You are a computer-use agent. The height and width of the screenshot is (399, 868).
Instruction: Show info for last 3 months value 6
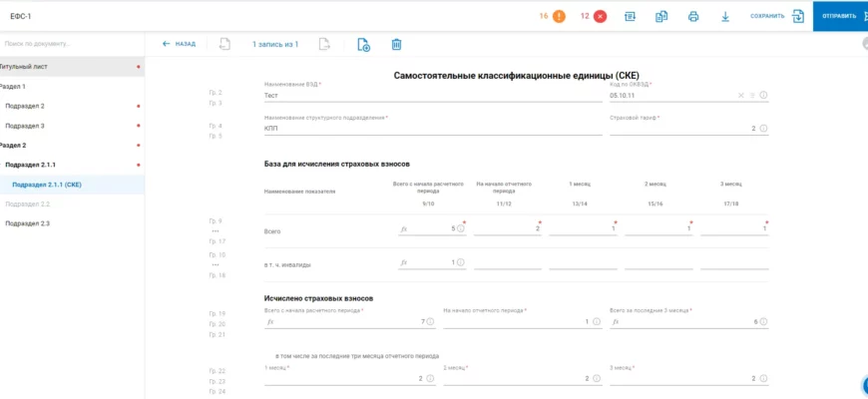coord(763,321)
